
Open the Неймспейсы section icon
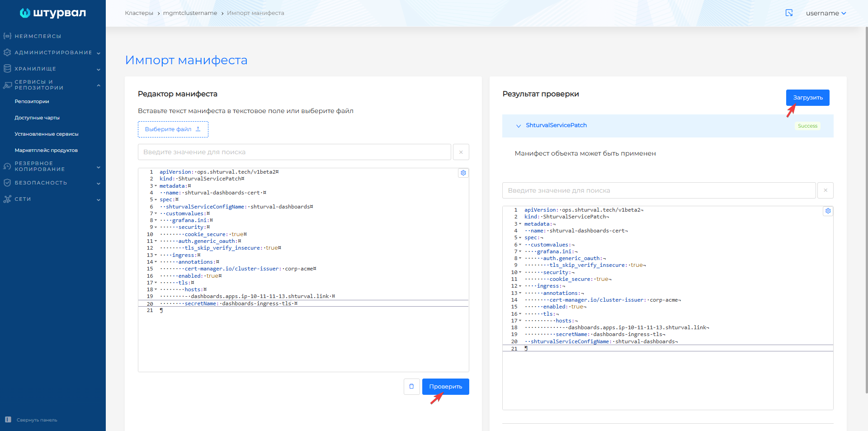coord(7,36)
